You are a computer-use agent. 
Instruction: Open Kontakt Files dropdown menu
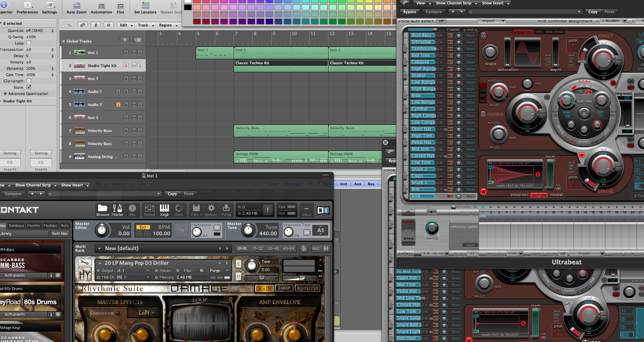[x=196, y=210]
